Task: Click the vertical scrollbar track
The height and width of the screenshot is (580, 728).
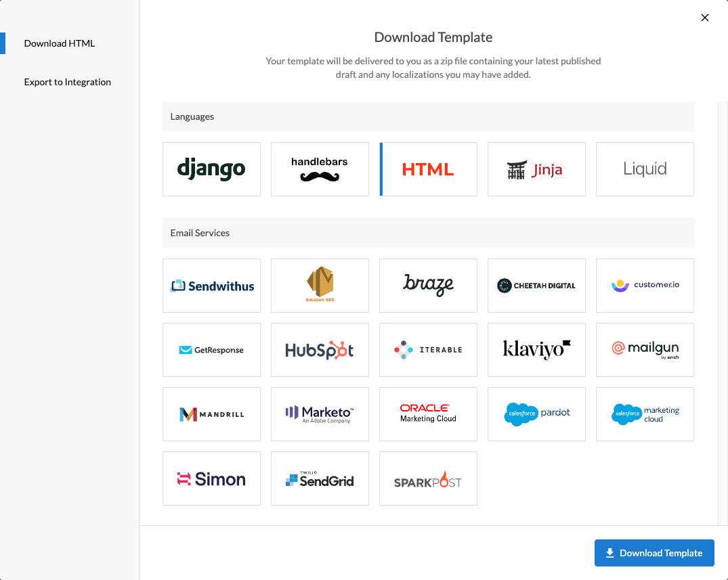Action: (x=723, y=313)
